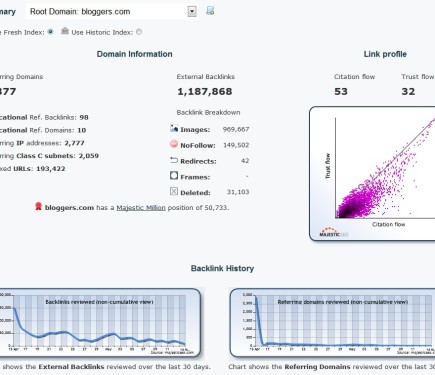Click the report icon beside domain dropdown
The height and width of the screenshot is (375, 435).
210,11
